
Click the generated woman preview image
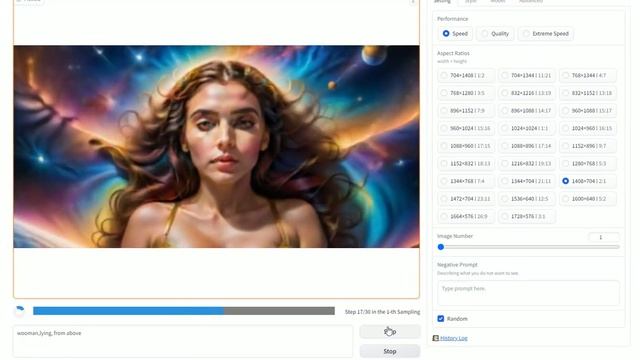point(216,146)
